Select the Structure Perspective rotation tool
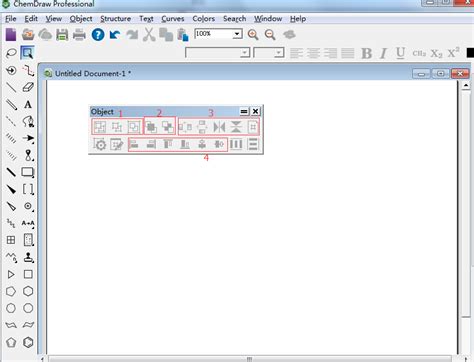This screenshot has width=474, height=362. (11, 70)
